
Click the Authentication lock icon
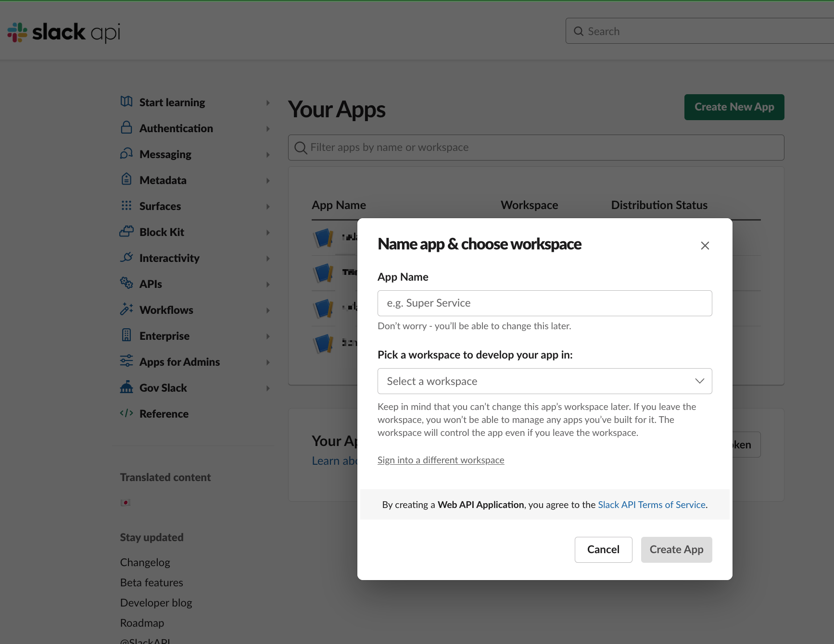(126, 127)
